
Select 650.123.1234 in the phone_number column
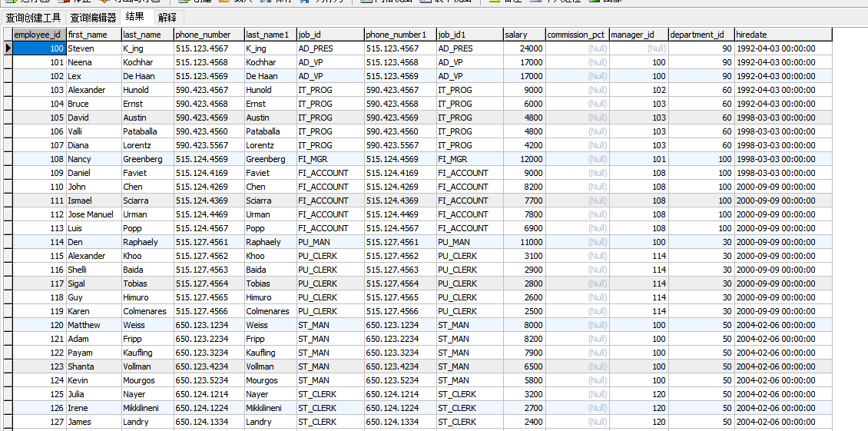209,325
